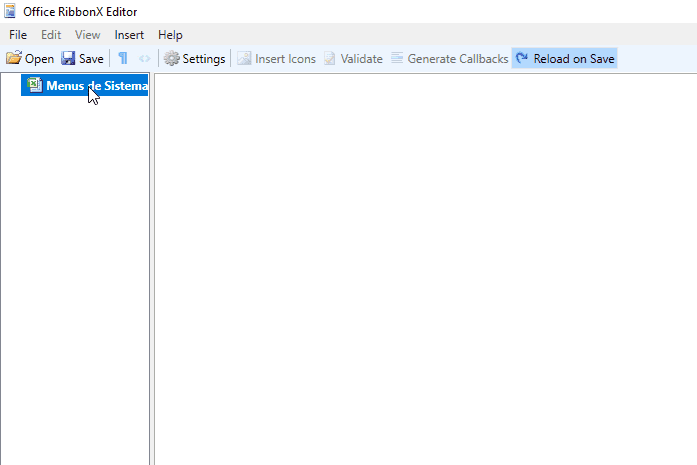Click the Office RibbonX Editor app icon
Screen dimensions: 697x465
10,11
